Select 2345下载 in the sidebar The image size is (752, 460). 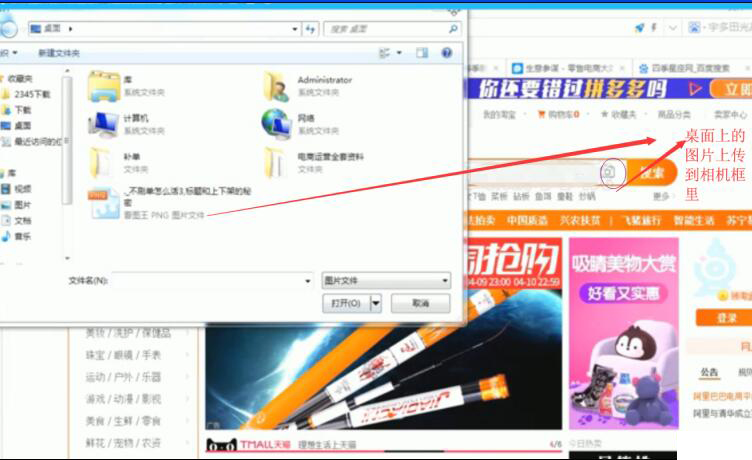(x=32, y=94)
